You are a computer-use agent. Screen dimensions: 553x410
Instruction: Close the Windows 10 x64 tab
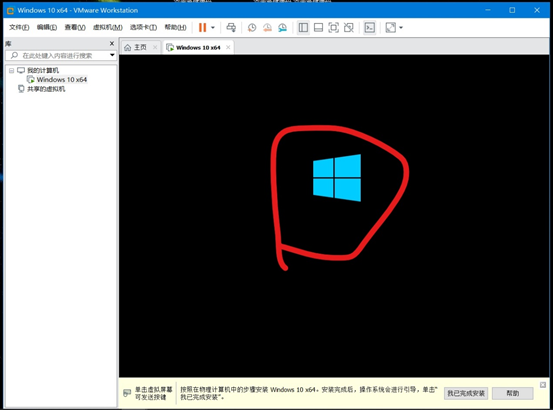pos(228,47)
